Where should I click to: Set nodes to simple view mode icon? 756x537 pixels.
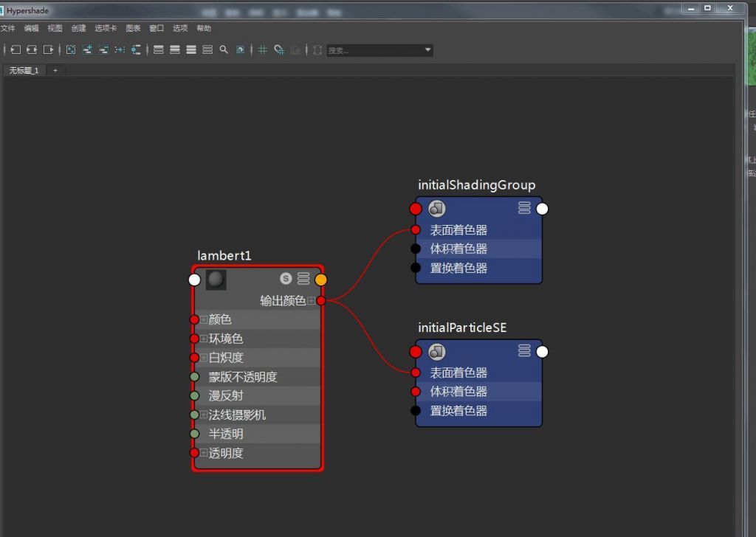pyautogui.click(x=158, y=49)
